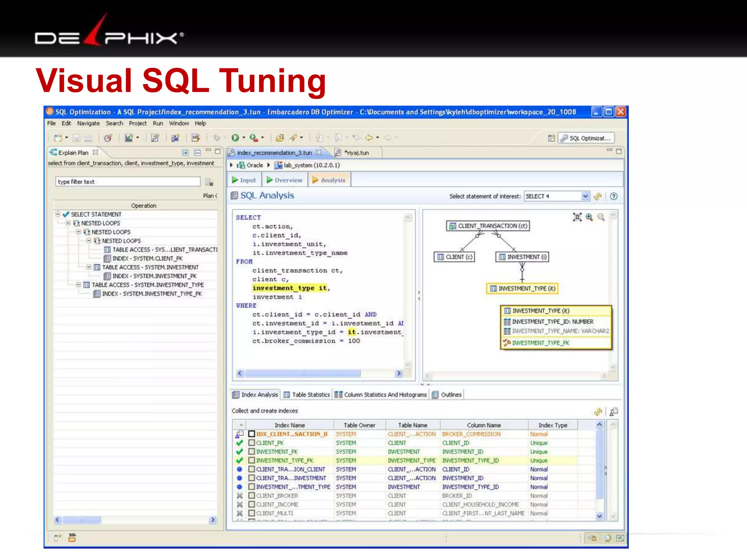This screenshot has width=747, height=560.
Task: Click the Collapse All minus icon in Explain Plan
Action: point(197,153)
